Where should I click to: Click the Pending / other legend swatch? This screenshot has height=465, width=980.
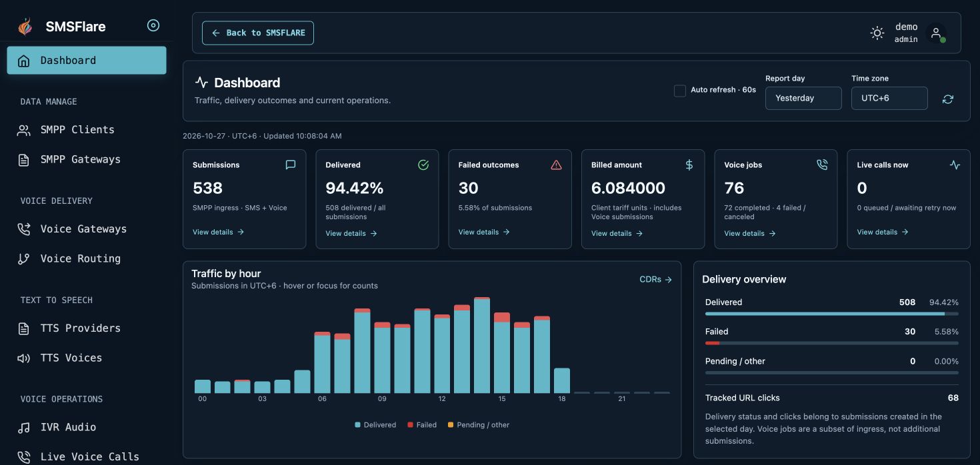click(x=451, y=425)
